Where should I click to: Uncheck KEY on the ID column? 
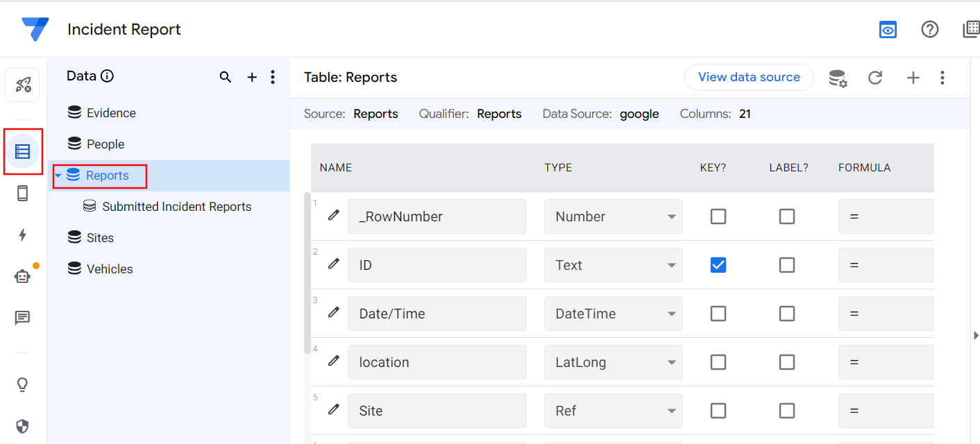click(x=718, y=264)
